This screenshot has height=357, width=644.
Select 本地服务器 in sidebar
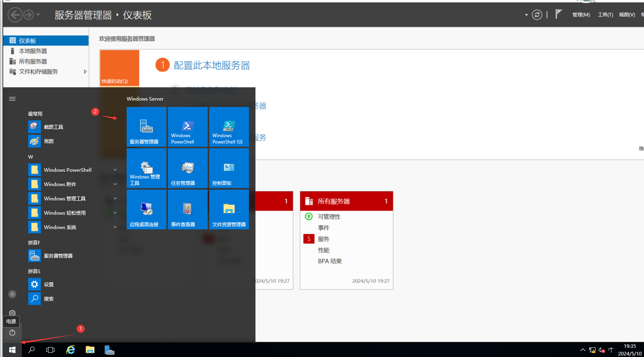pyautogui.click(x=46, y=51)
